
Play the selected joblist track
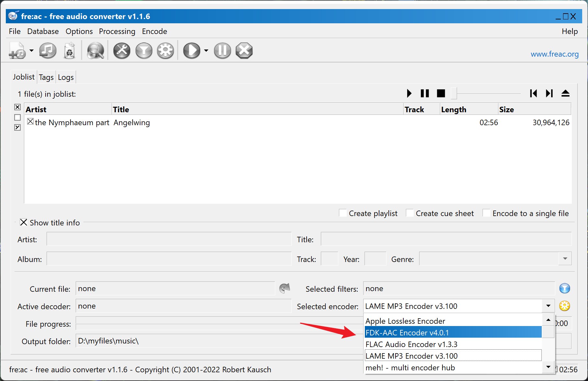click(409, 93)
